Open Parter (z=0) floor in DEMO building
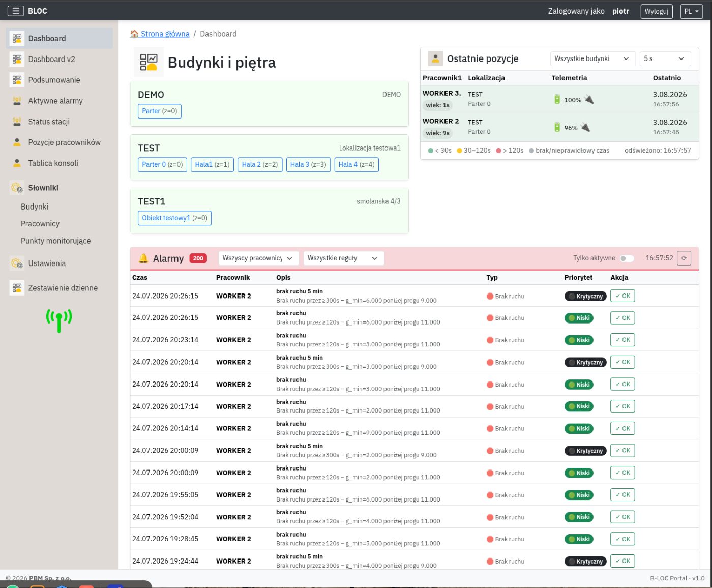Screen dimensions: 712x588 click(x=160, y=111)
